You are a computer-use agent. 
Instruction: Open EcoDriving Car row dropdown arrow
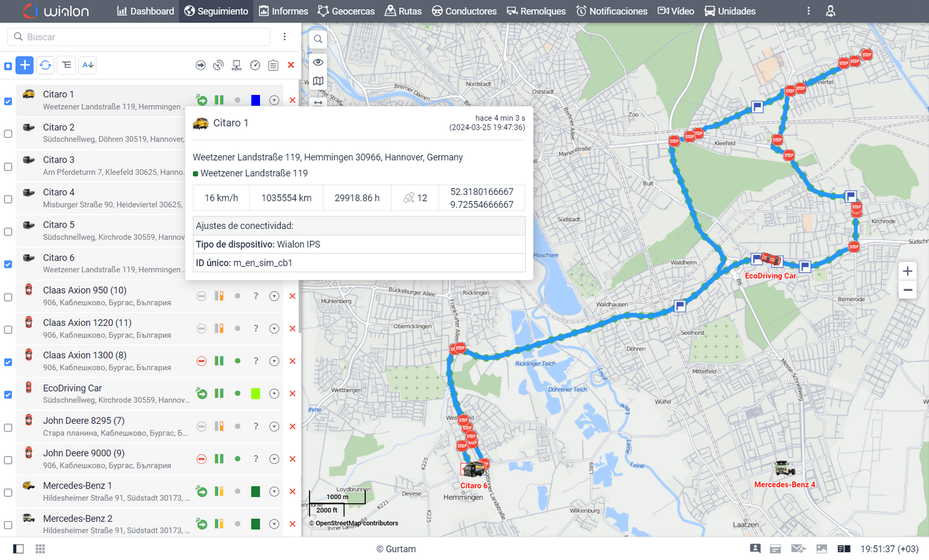(x=274, y=394)
